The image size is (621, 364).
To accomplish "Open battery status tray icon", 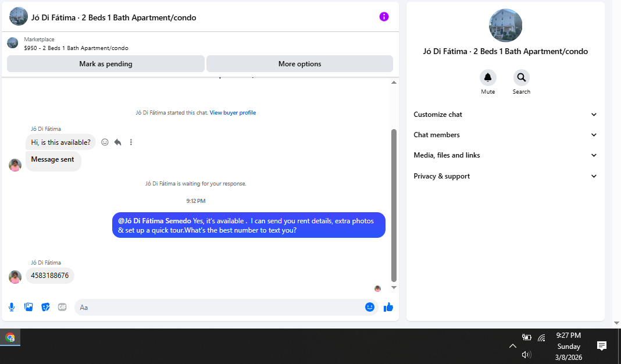I will (x=526, y=337).
